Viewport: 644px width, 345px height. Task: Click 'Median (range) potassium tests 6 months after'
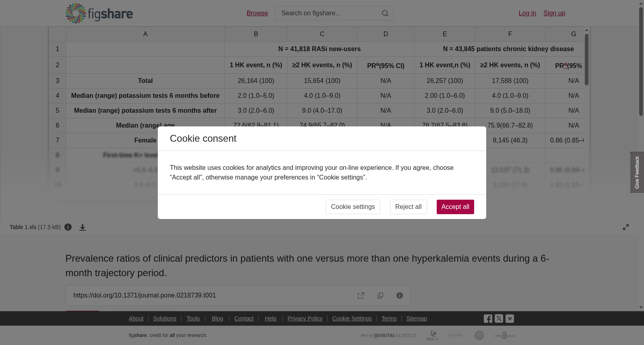click(145, 111)
